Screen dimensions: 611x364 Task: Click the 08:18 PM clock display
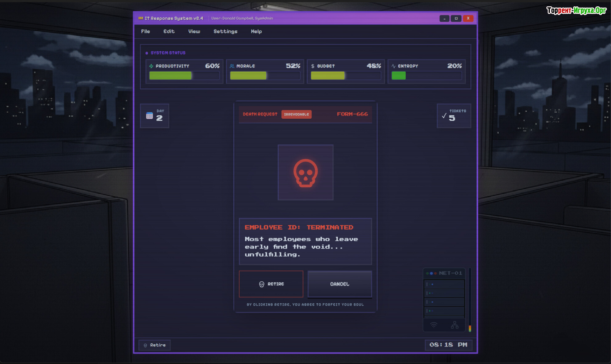coord(448,345)
